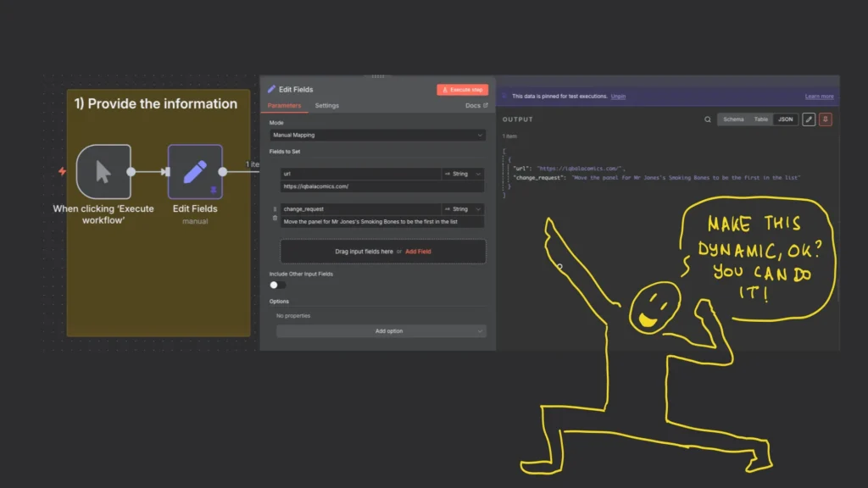Open the String type dropdown for url
Screen dimensions: 868x488
coord(463,174)
